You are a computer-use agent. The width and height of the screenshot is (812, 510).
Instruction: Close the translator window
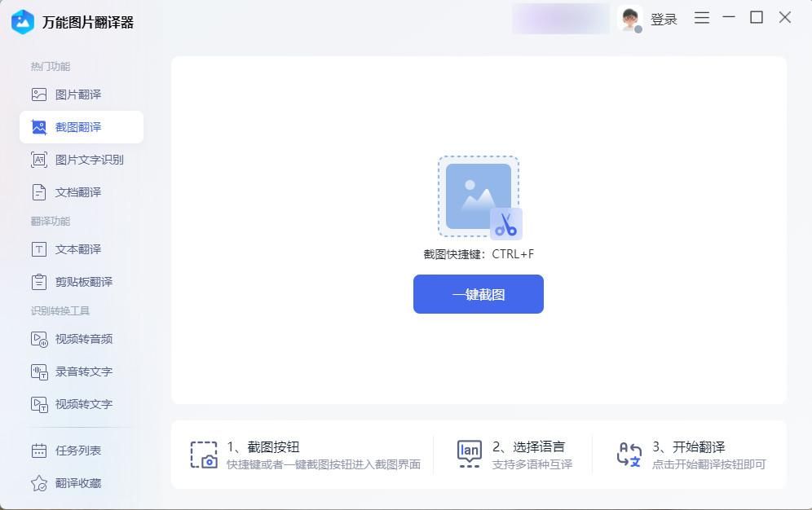785,18
